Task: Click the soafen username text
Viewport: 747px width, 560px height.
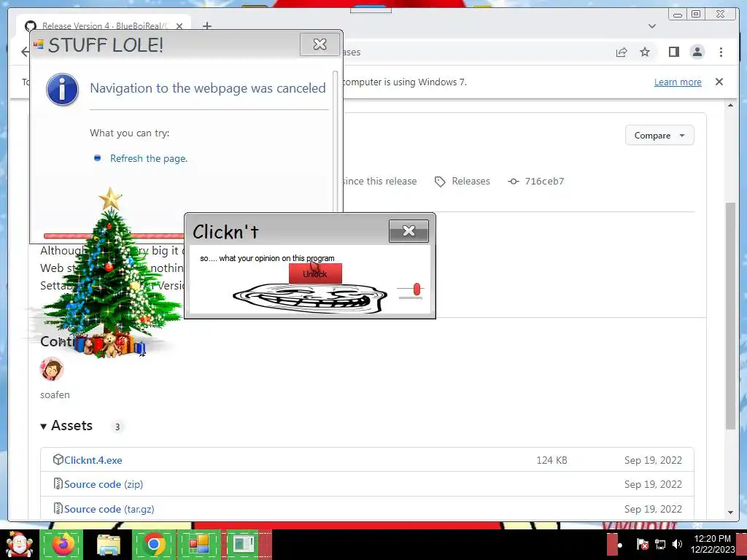Action: coord(55,394)
